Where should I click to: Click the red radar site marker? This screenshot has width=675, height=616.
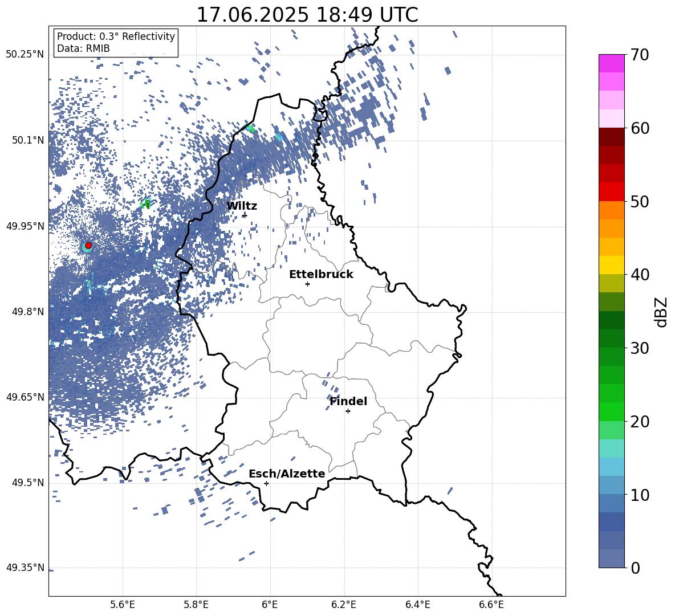pyautogui.click(x=88, y=246)
